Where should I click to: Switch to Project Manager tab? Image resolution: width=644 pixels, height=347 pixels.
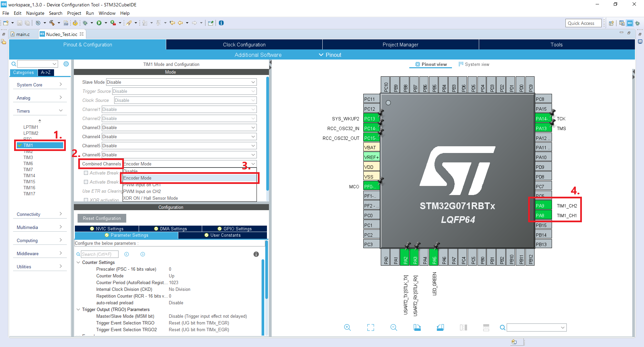pos(401,44)
